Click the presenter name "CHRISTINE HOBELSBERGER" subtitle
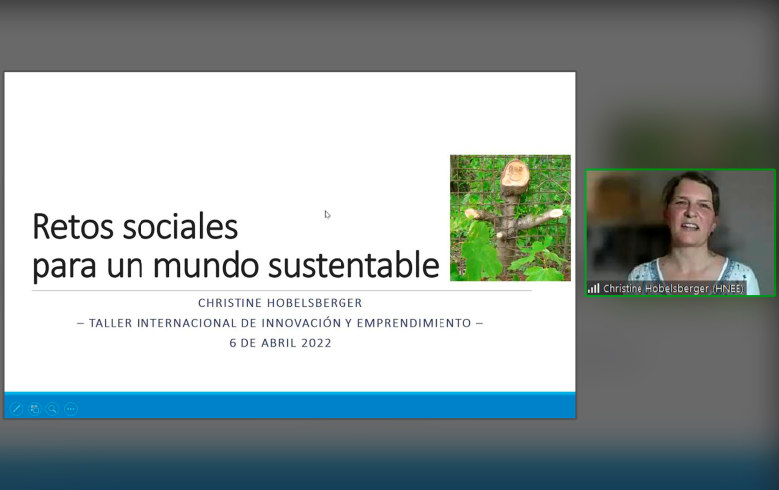Image resolution: width=779 pixels, height=490 pixels. point(280,303)
